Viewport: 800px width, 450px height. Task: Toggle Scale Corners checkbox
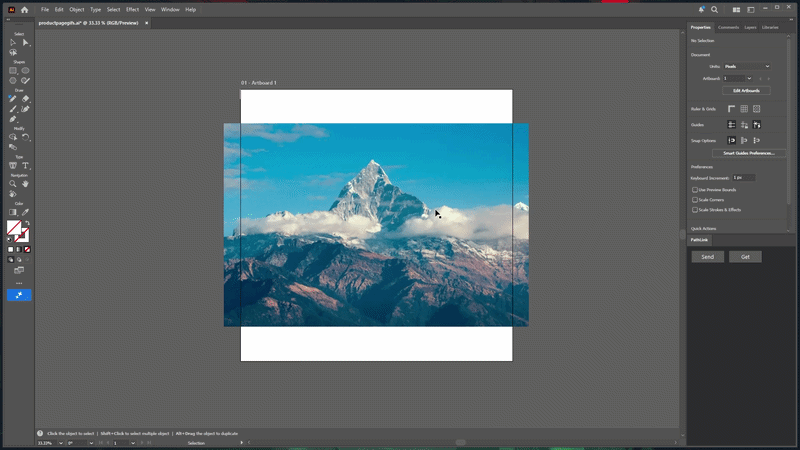pos(695,200)
